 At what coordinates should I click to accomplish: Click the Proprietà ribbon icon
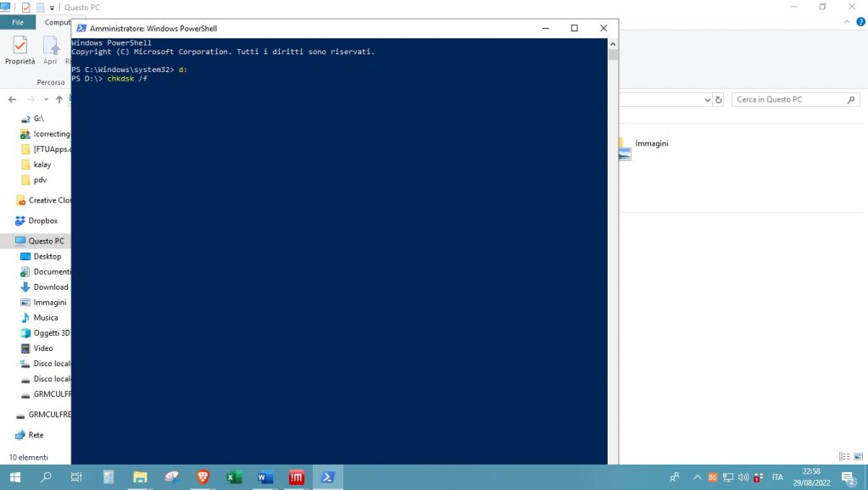pyautogui.click(x=19, y=49)
